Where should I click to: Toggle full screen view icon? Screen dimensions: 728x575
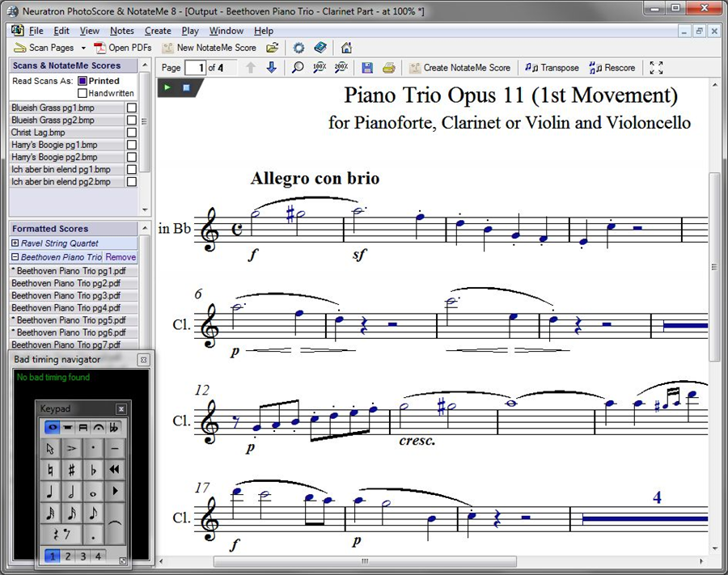tap(656, 68)
